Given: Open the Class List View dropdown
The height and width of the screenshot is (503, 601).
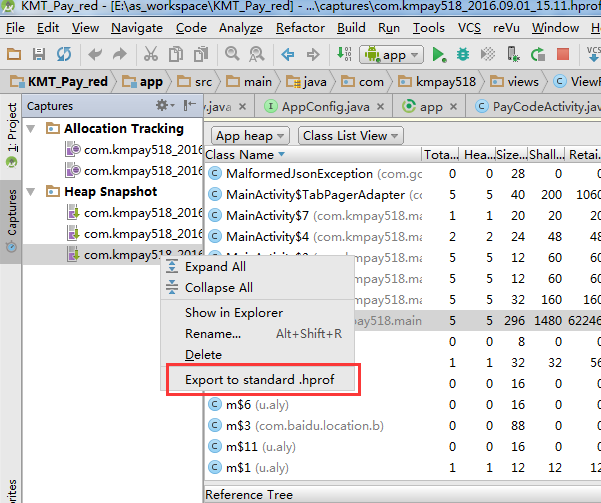Looking at the screenshot, I should (x=350, y=135).
